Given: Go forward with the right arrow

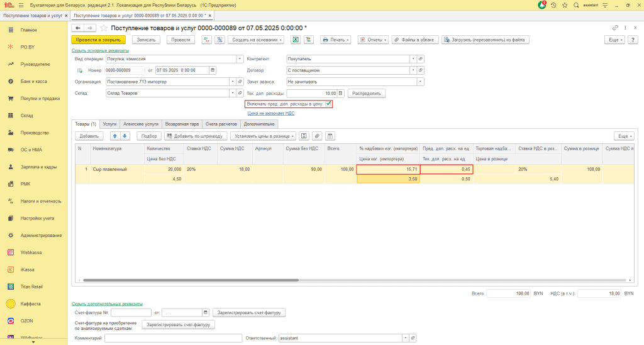Looking at the screenshot, I should [89, 28].
